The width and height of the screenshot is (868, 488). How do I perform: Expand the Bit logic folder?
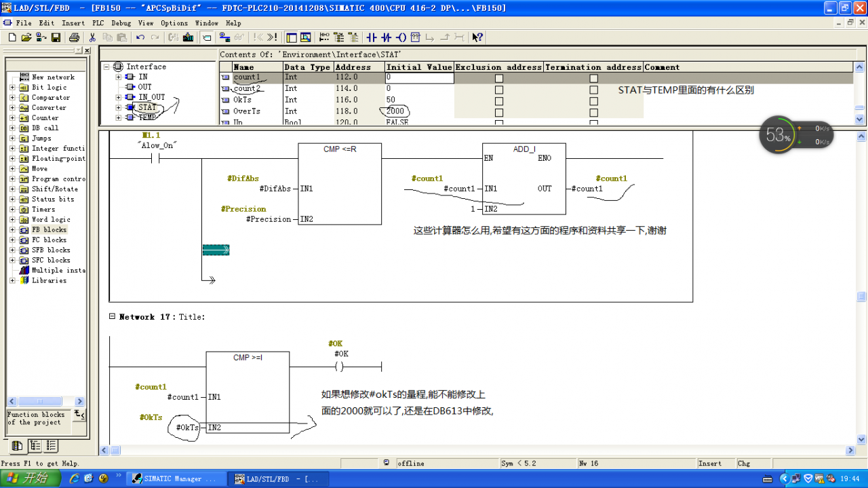pyautogui.click(x=12, y=88)
